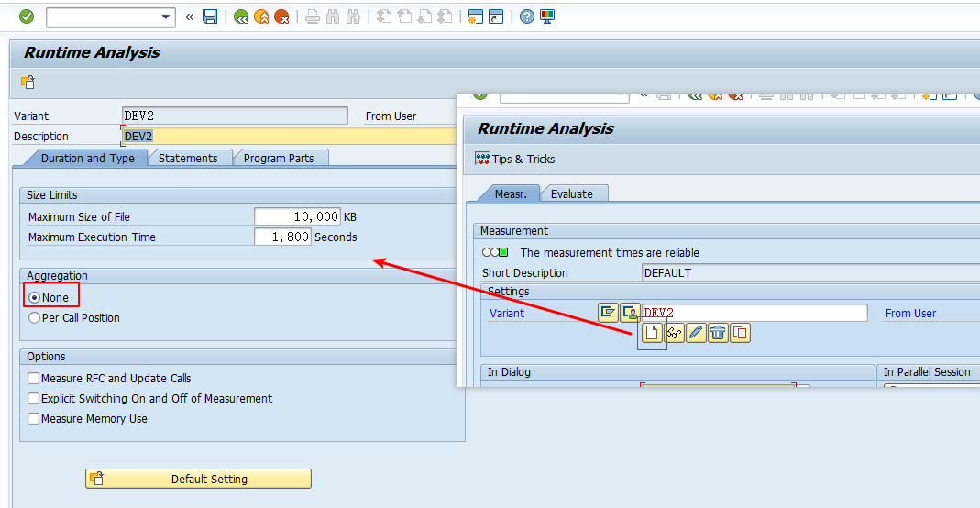The height and width of the screenshot is (508, 980).
Task: Enable Measure RFC and Update Calls
Action: point(34,378)
